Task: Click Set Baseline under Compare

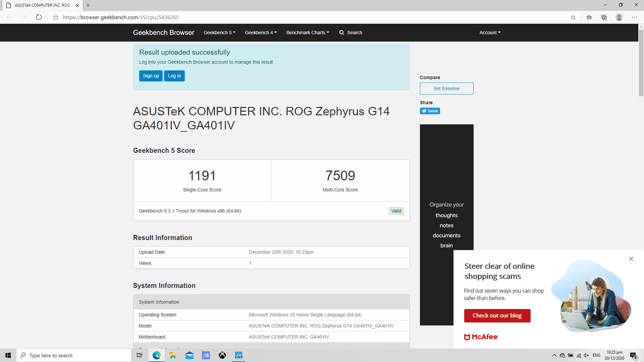Action: click(x=446, y=88)
